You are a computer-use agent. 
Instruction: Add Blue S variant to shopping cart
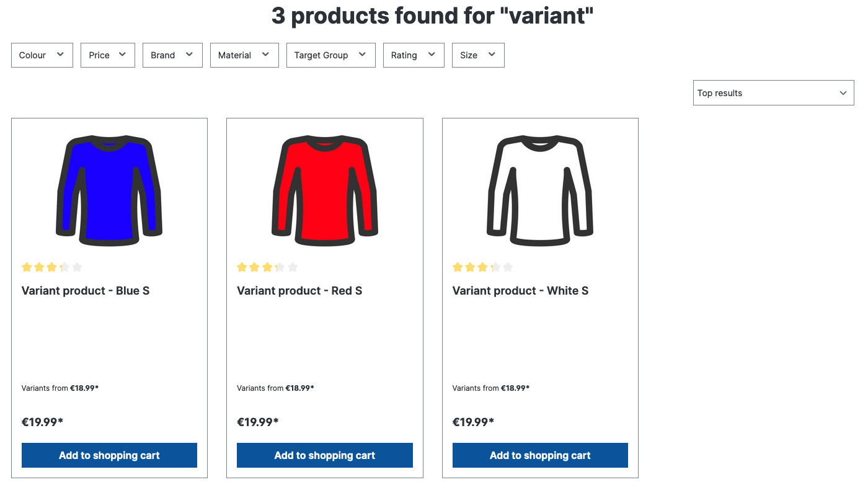(x=109, y=455)
